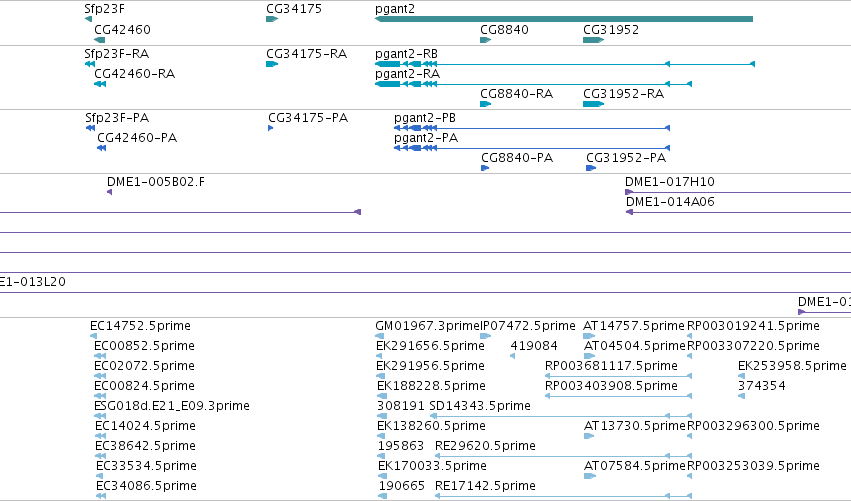Viewport: 851px width, 501px height.
Task: Click the CG42460-RA transcript glyph
Action: 100,84
